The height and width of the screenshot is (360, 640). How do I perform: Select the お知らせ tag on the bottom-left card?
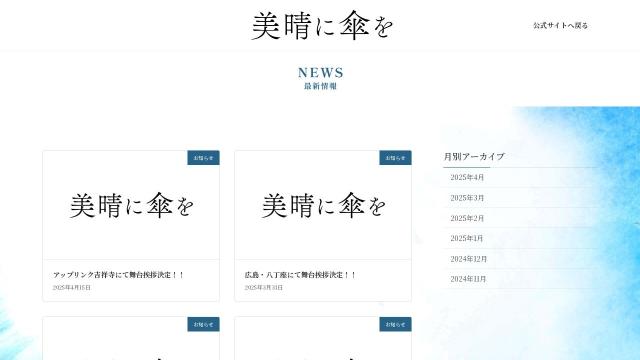click(x=203, y=324)
